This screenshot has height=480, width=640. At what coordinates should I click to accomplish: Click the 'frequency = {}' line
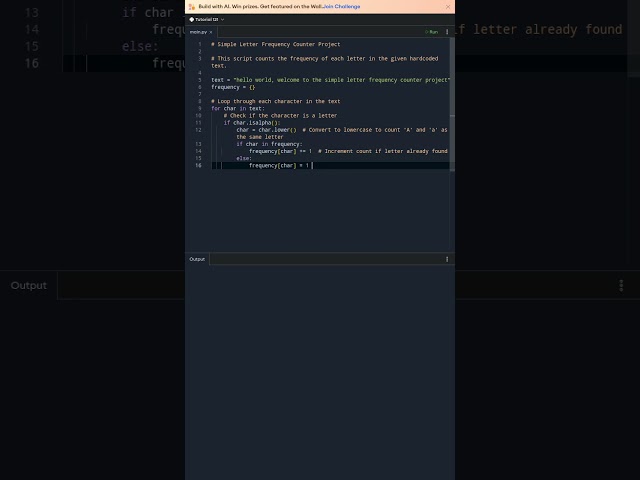233,87
